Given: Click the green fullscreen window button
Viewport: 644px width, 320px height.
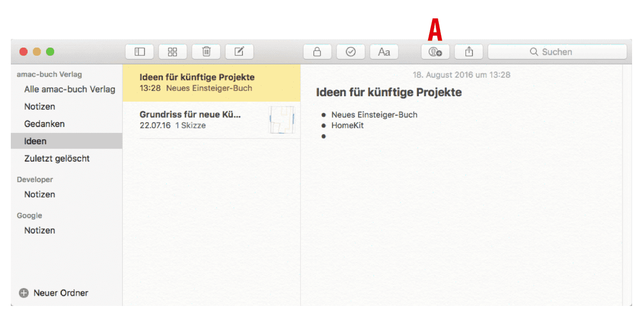Looking at the screenshot, I should tap(50, 52).
